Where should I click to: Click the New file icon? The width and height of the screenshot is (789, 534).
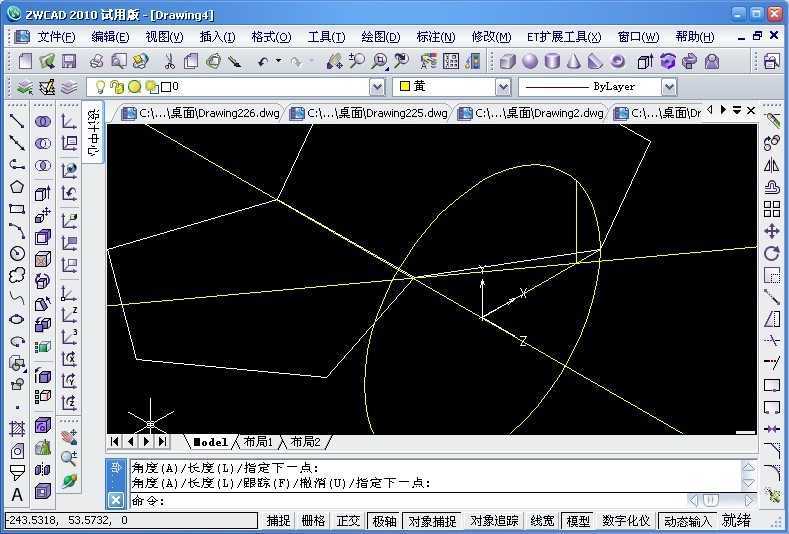pyautogui.click(x=25, y=61)
